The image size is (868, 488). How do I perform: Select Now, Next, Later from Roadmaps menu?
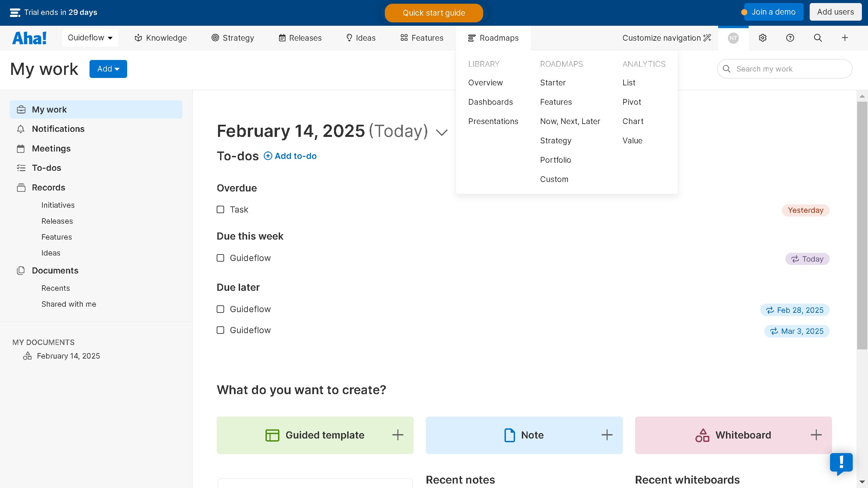click(x=570, y=121)
